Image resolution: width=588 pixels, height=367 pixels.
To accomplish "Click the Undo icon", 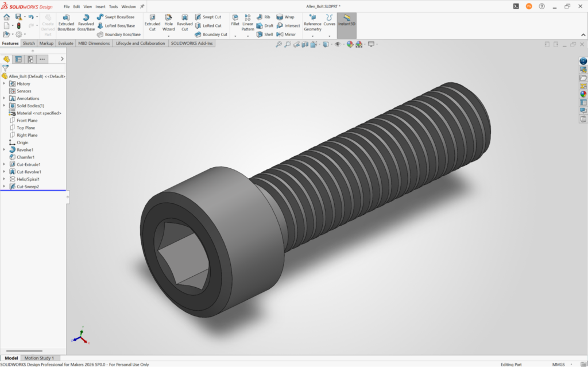I will point(31,17).
